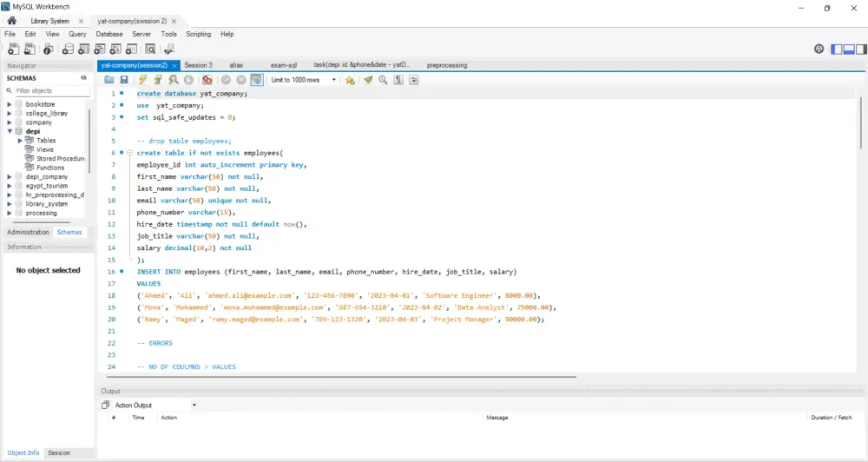The height and width of the screenshot is (462, 868).
Task: Switch to the Administration tab in Navigator
Action: pyautogui.click(x=29, y=232)
